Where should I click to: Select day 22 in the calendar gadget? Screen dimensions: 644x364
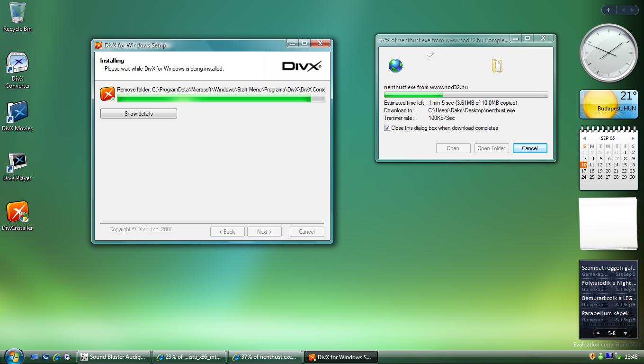tap(624, 171)
